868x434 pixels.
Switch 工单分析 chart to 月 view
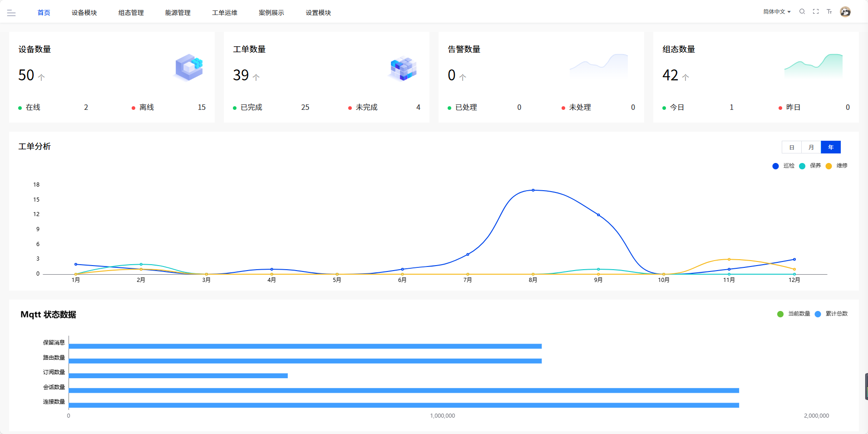811,148
